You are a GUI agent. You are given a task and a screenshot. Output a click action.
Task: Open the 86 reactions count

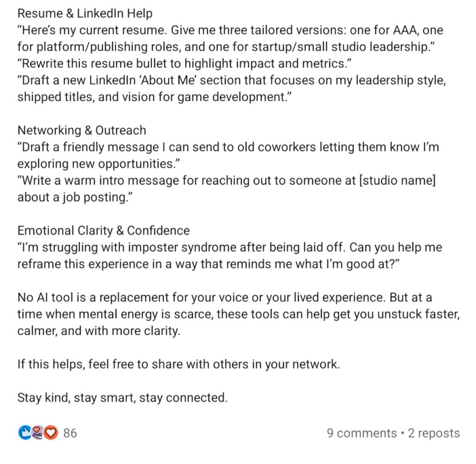click(x=70, y=433)
